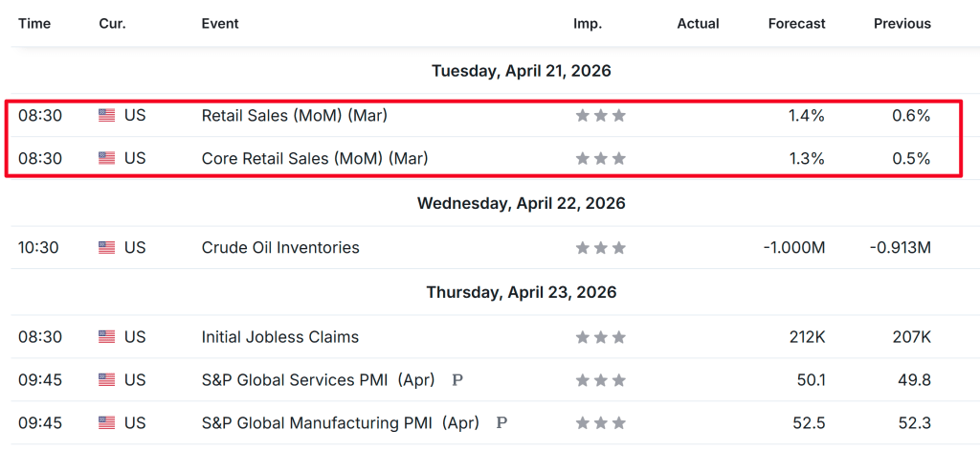Sort by the Time column header

(34, 23)
